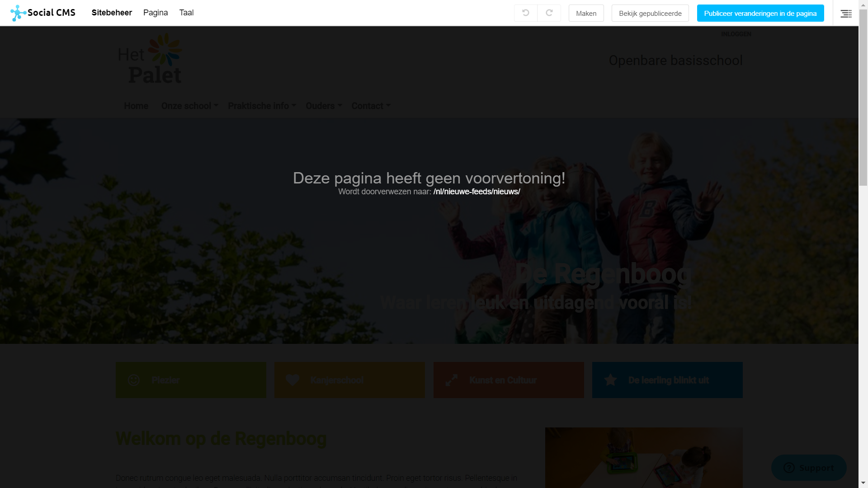Open the Taal menu
Viewport: 868px width, 488px height.
tap(186, 13)
